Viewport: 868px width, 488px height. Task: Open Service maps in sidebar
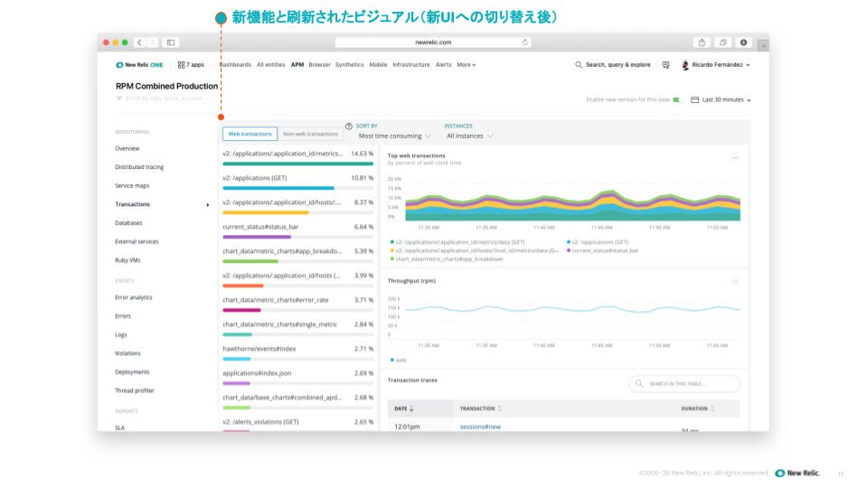point(132,186)
